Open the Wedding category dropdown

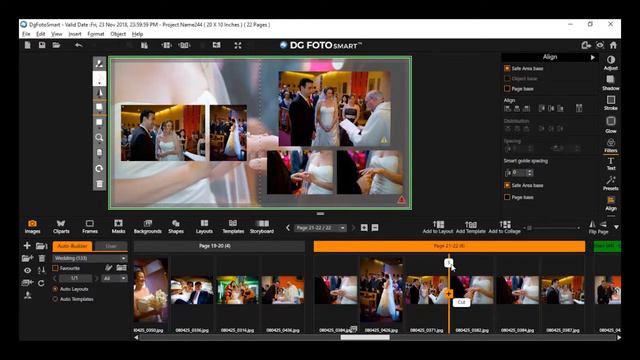[90, 258]
